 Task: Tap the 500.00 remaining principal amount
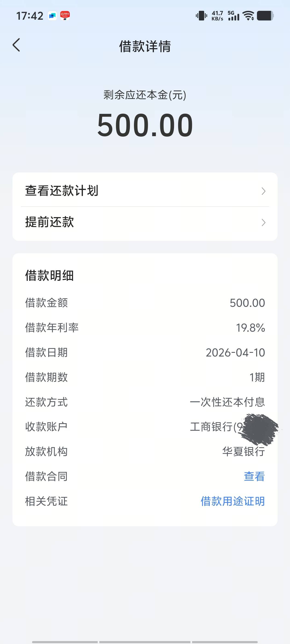[x=145, y=125]
